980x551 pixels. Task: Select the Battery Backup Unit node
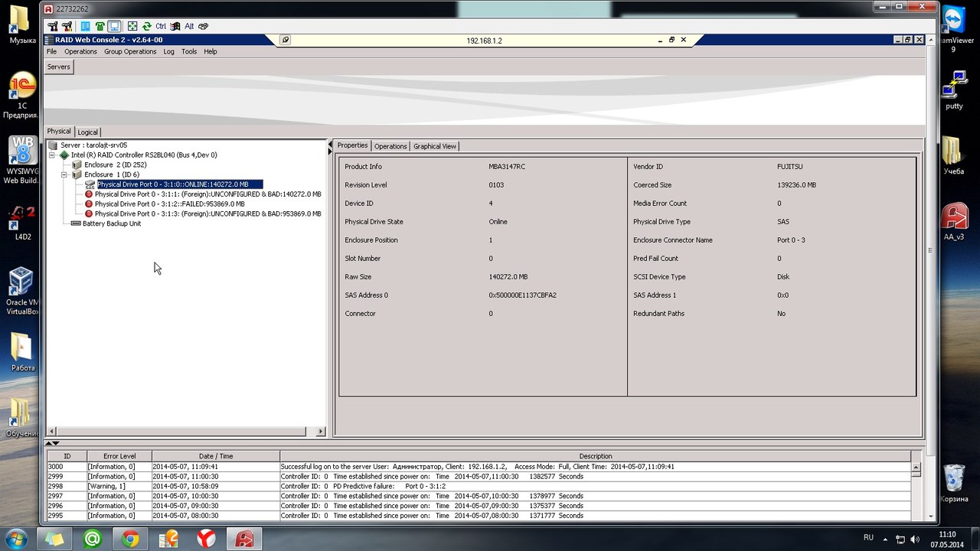pos(112,223)
